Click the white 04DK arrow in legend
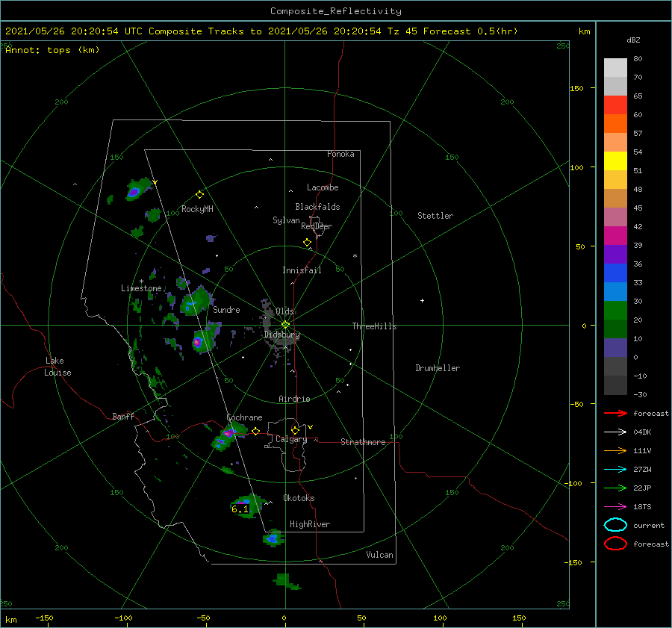The image size is (672, 628). [x=615, y=432]
